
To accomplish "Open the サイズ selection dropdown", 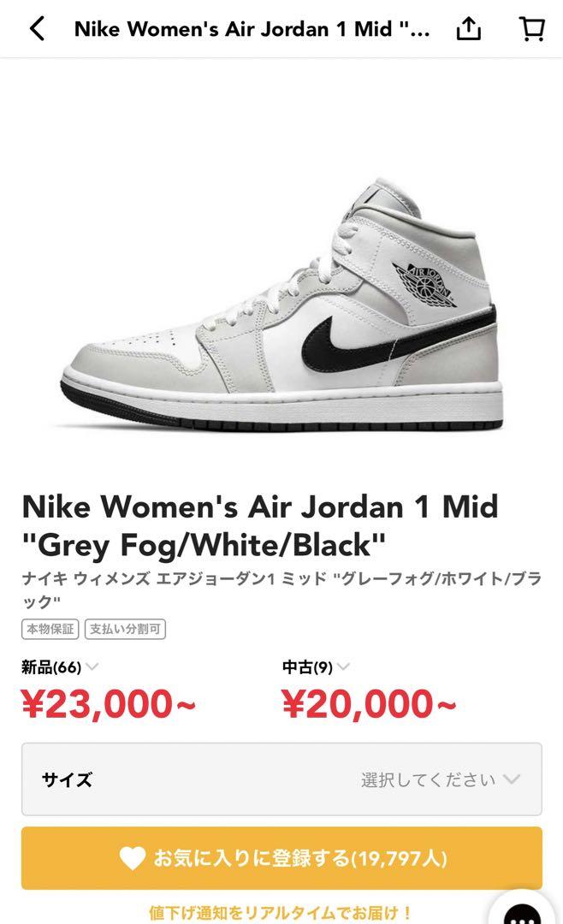I will (x=281, y=779).
